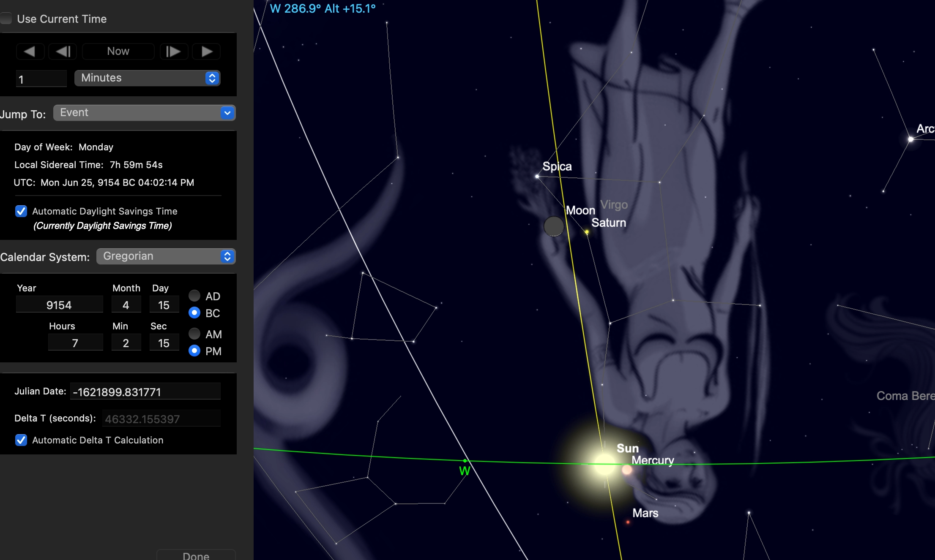This screenshot has height=560, width=935.
Task: Click the Mercury label
Action: click(x=653, y=460)
